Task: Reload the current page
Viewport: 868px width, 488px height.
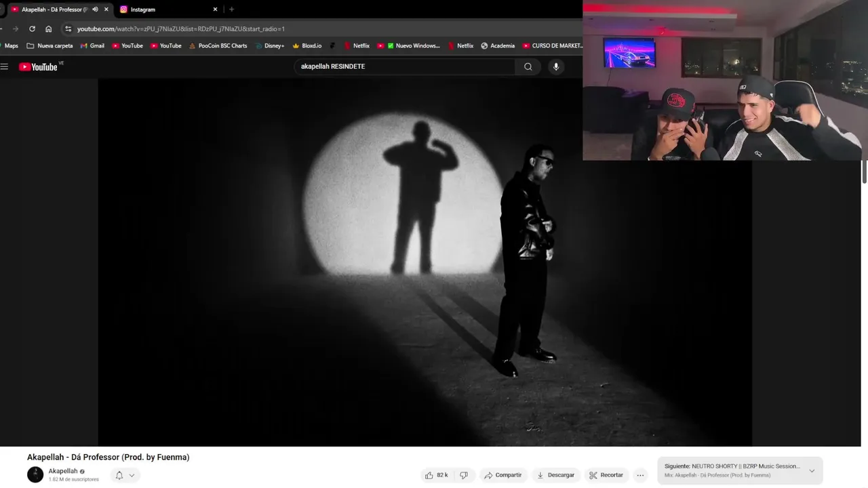Action: coord(32,29)
